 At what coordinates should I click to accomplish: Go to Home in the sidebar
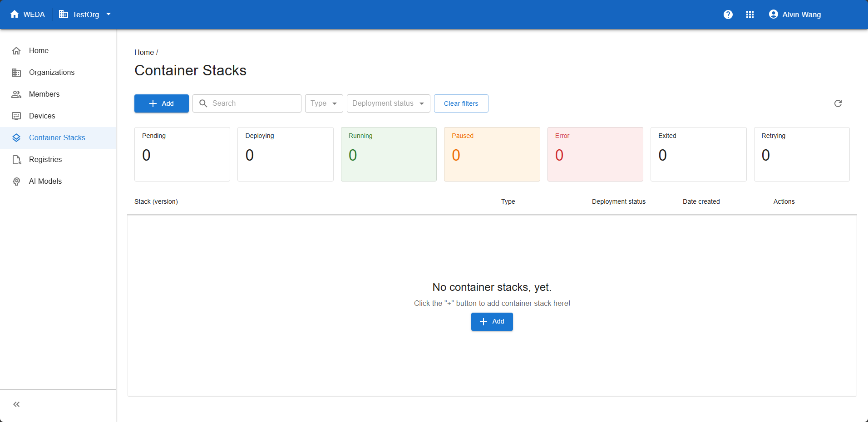point(58,50)
